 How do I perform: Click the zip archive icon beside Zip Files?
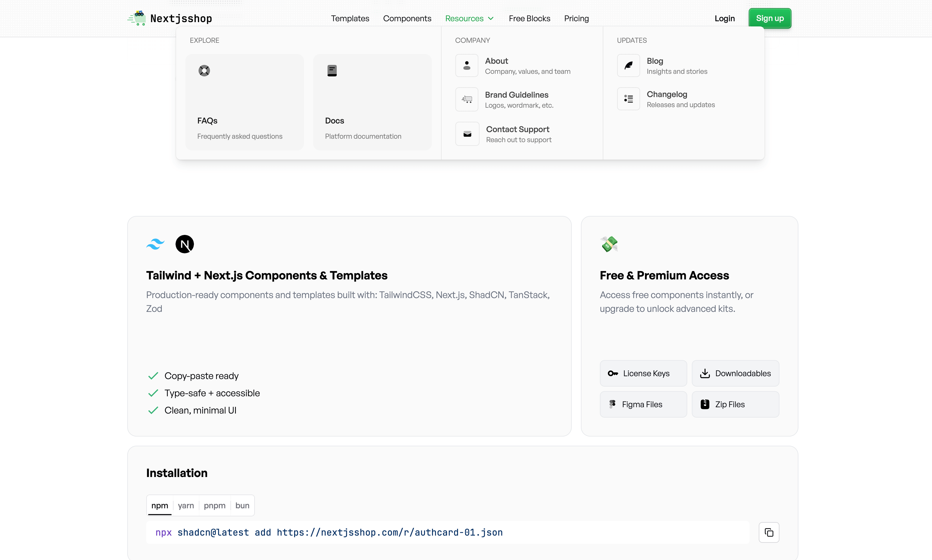[705, 405]
